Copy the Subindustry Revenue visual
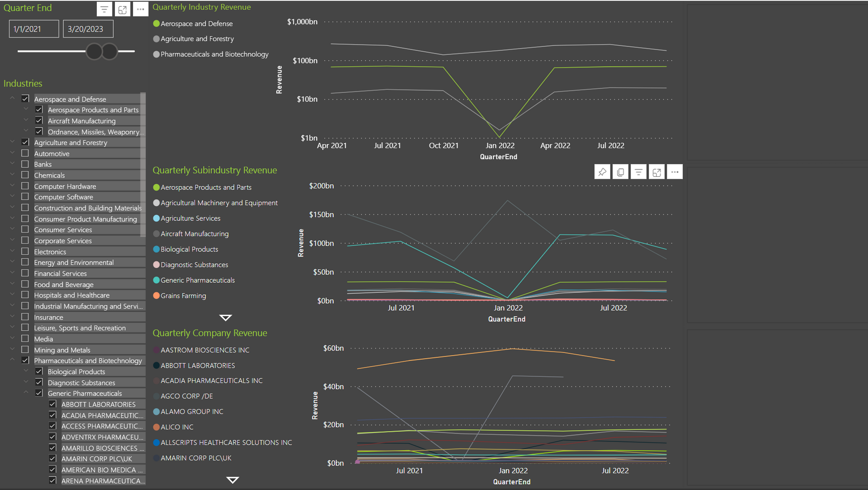Viewport: 868px width, 490px height. [x=620, y=172]
